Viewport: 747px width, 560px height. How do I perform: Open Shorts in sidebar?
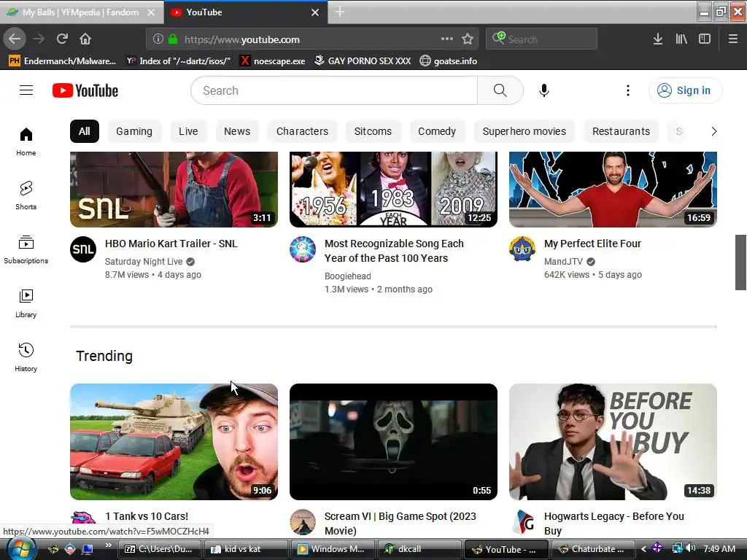coord(26,195)
